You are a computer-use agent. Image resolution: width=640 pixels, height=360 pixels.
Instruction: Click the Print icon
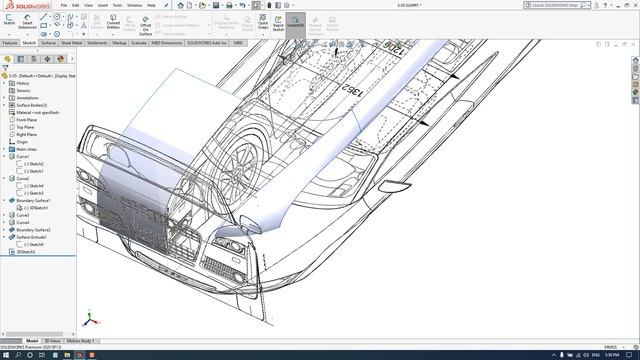click(229, 5)
